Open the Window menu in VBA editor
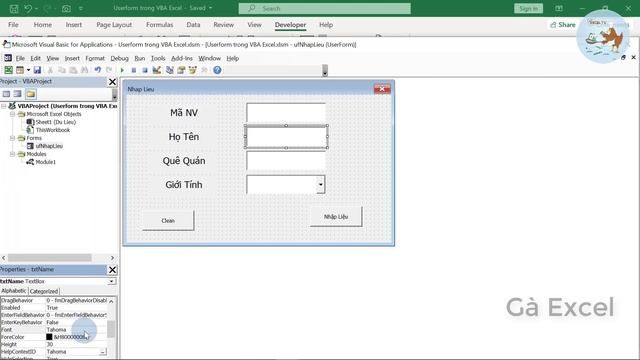 coord(209,58)
